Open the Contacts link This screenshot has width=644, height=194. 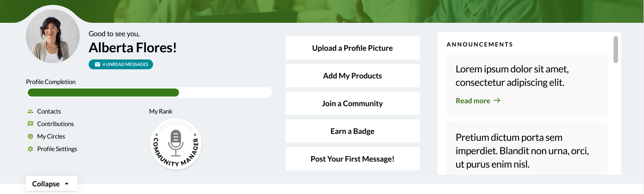[x=49, y=111]
